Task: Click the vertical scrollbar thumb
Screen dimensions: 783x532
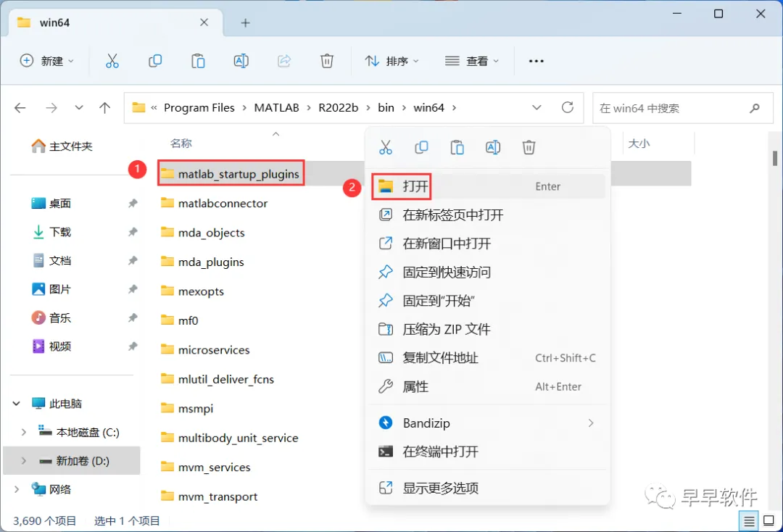Action: 774,158
